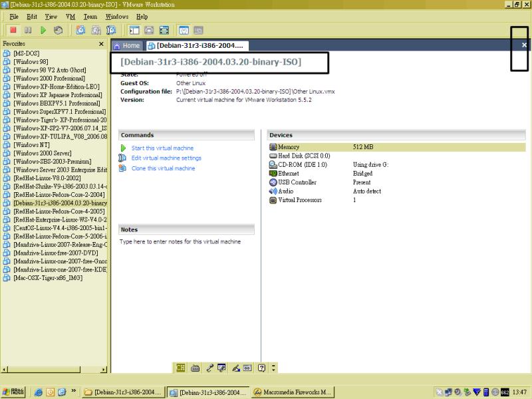
Task: Select [Windows 2000 Server] in Favorites
Action: pyautogui.click(x=43, y=153)
